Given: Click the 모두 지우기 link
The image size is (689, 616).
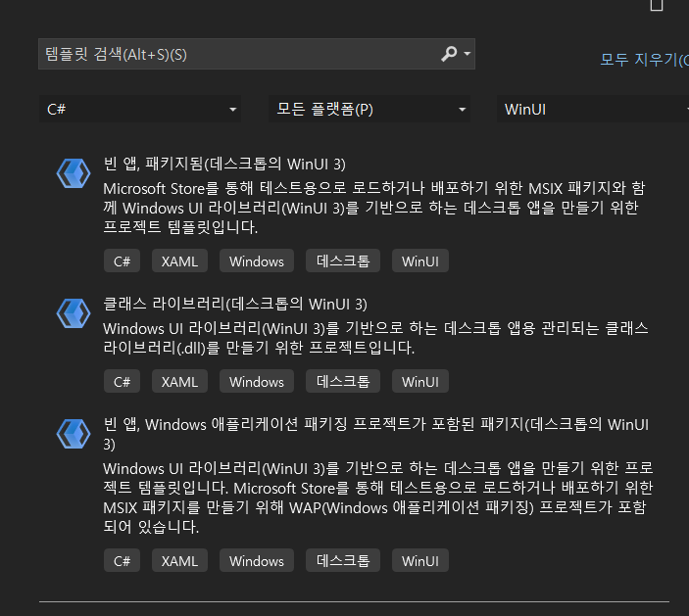Looking at the screenshot, I should (644, 60).
